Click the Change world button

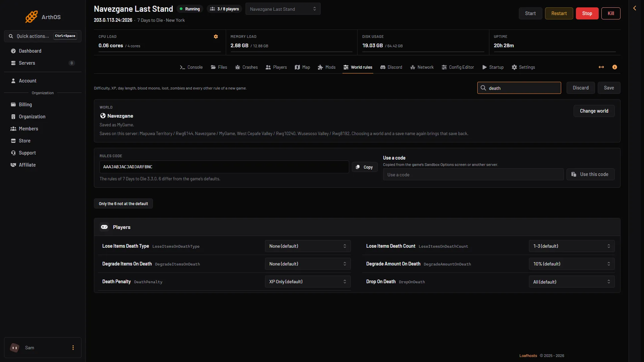point(594,111)
